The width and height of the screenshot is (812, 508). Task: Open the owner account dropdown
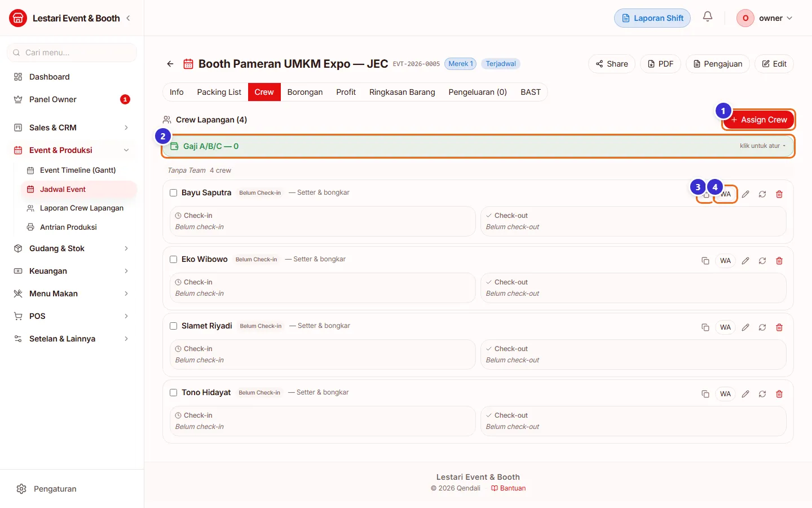click(x=765, y=18)
